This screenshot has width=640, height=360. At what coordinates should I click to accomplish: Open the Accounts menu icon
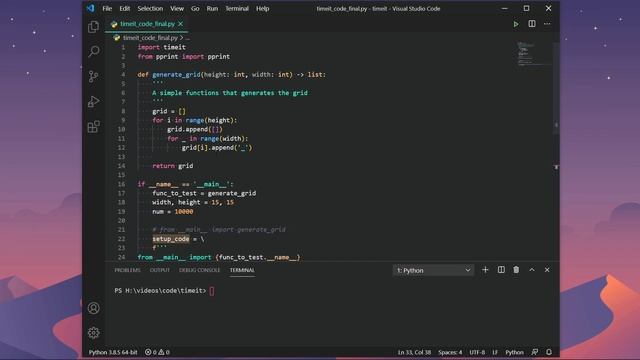(93, 308)
